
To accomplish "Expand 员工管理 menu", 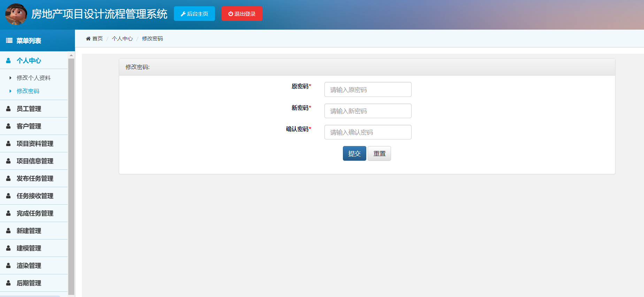I will click(x=34, y=109).
